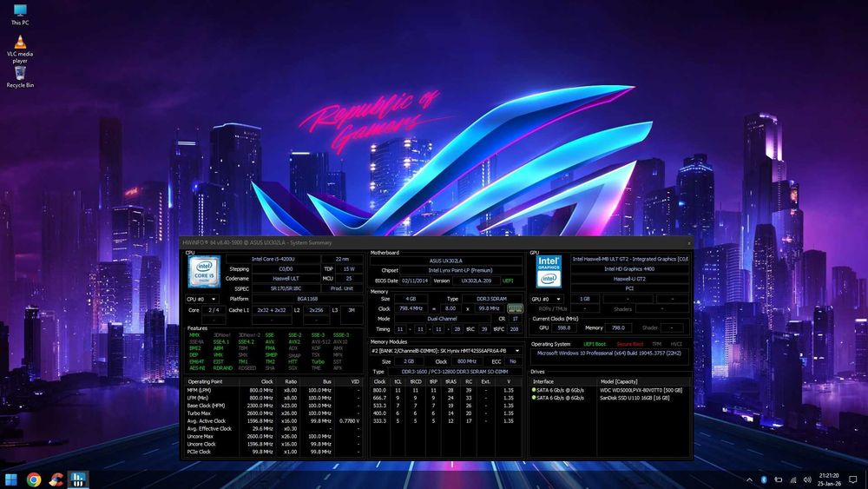Open the This PC desktop icon

tap(20, 15)
